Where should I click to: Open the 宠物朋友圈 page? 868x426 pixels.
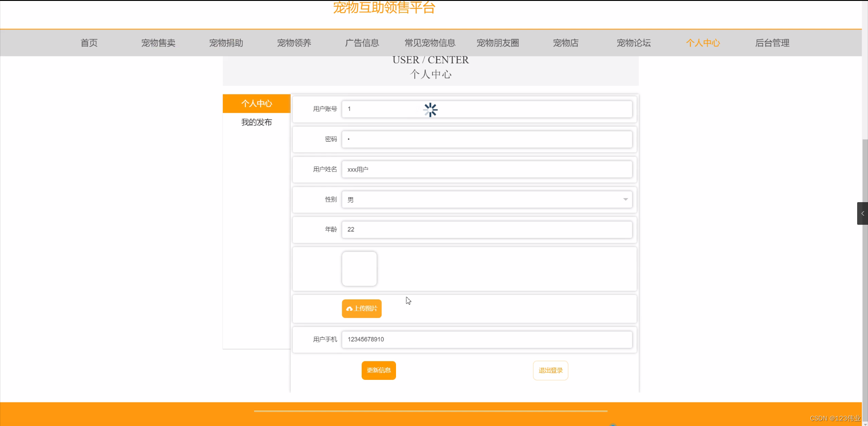(497, 43)
